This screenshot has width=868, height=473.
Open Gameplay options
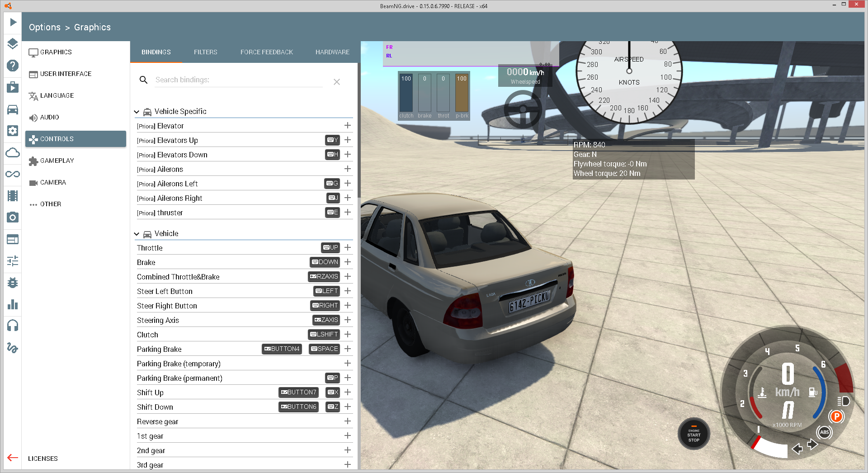pos(75,161)
